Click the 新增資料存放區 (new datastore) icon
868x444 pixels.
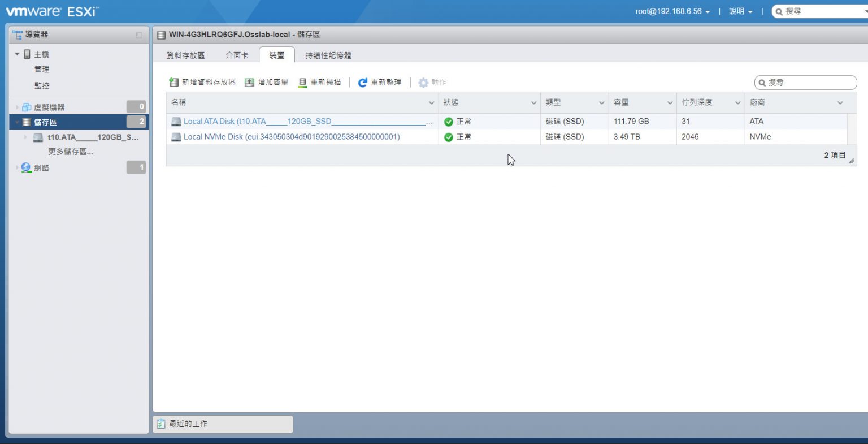click(x=174, y=82)
